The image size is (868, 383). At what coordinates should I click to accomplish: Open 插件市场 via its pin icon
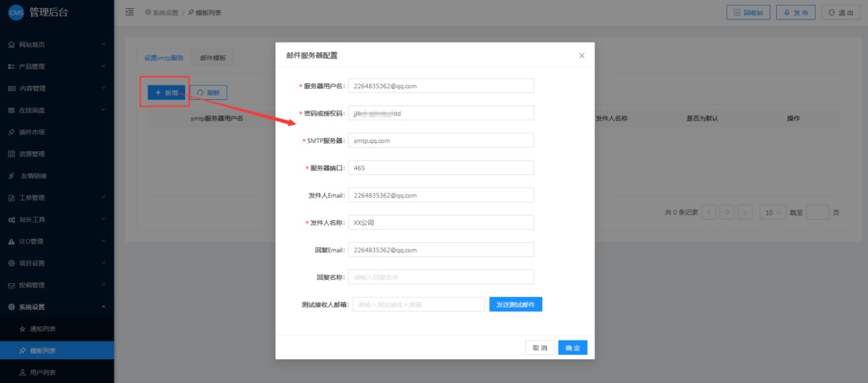(x=12, y=132)
